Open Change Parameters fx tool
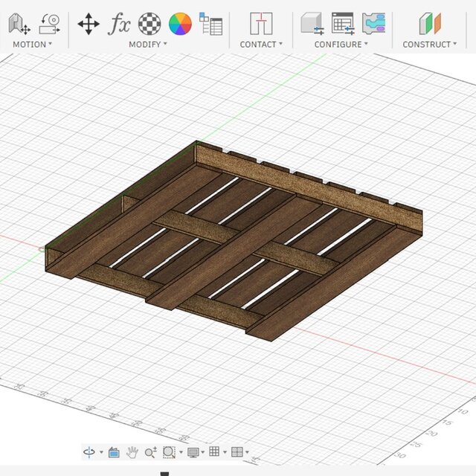476x476 pixels. point(119,24)
